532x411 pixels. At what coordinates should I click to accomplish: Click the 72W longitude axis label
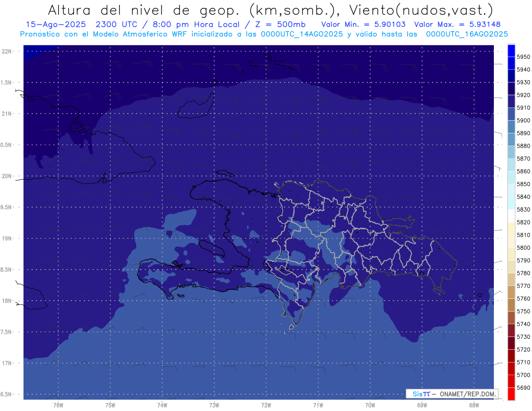coord(266,405)
